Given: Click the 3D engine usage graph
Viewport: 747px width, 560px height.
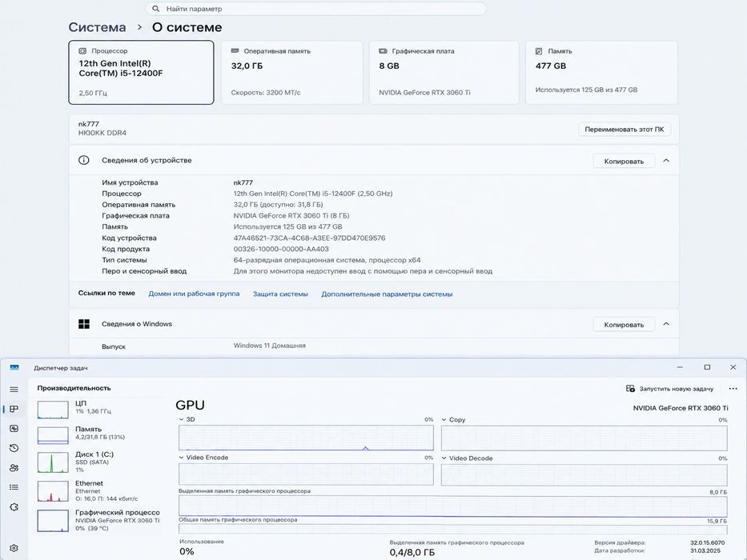Looking at the screenshot, I should click(x=306, y=438).
